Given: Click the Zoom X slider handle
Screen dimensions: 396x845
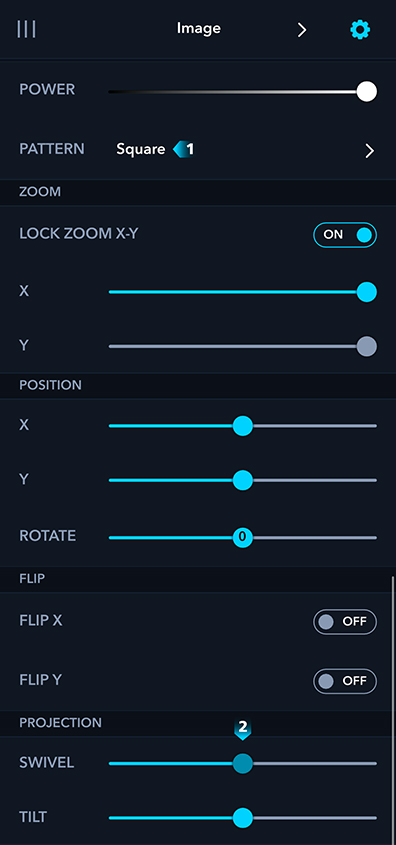Looking at the screenshot, I should pos(367,292).
